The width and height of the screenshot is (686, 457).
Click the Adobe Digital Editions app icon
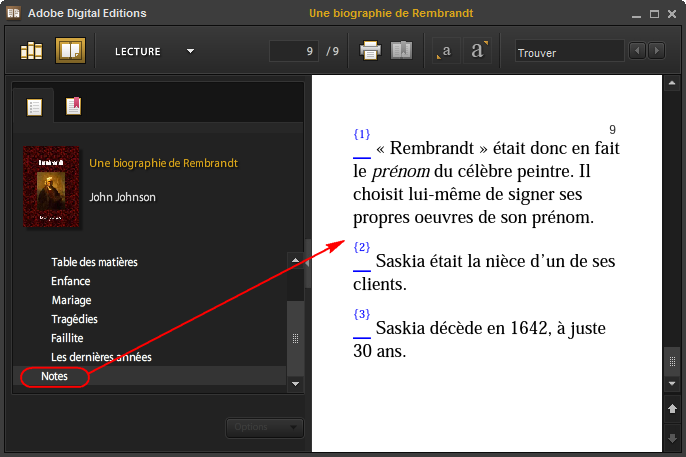[14, 13]
